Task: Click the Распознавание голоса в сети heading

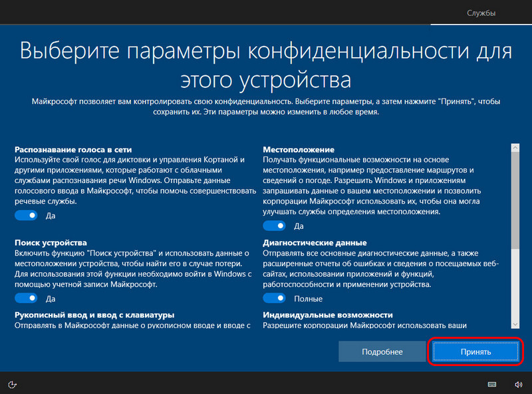Action: (x=73, y=150)
